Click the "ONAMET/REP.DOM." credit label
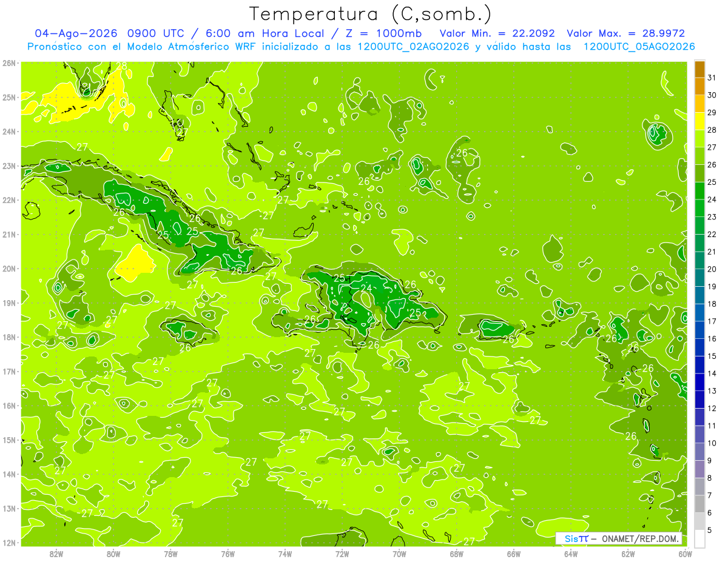Image resolution: width=728 pixels, height=562 pixels. (641, 538)
